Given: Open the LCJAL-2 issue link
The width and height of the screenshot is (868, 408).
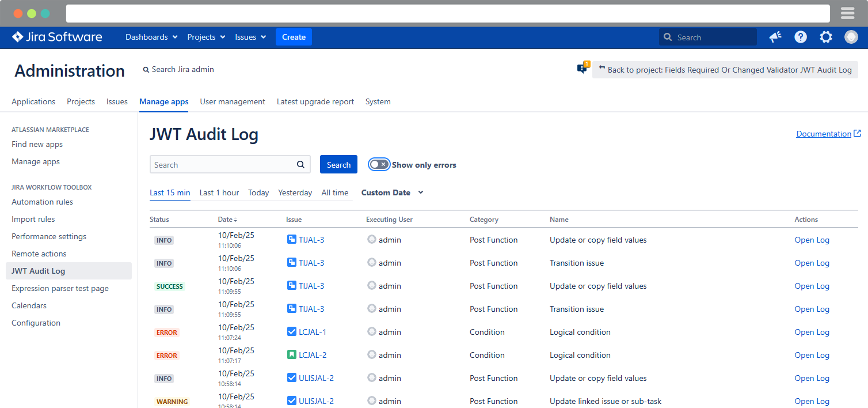Looking at the screenshot, I should click(313, 355).
